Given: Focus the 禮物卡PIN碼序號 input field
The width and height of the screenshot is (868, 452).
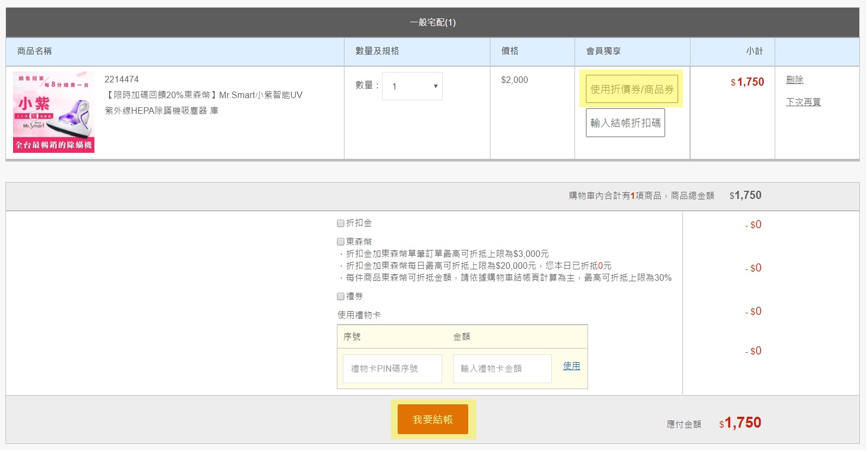Looking at the screenshot, I should (392, 369).
